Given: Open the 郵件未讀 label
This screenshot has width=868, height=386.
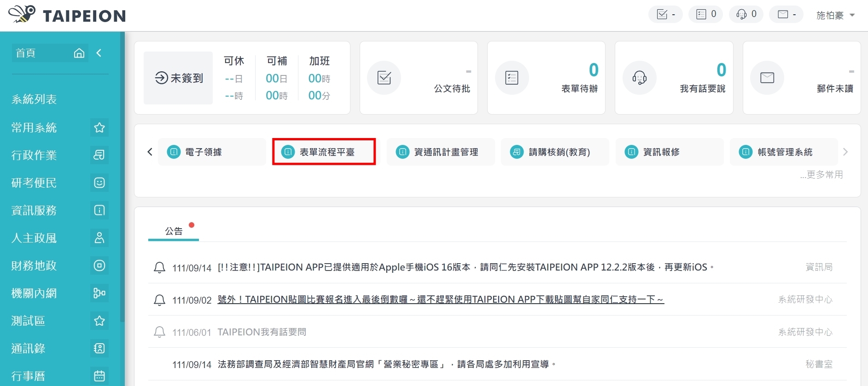Looking at the screenshot, I should click(835, 89).
